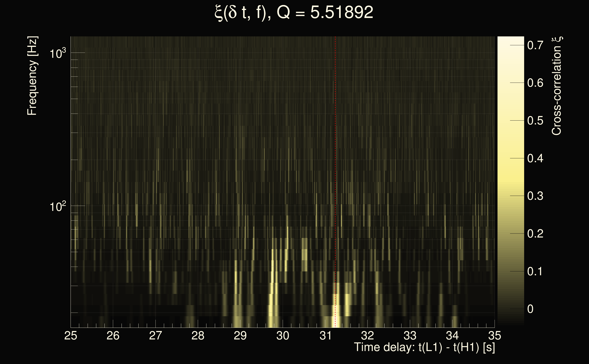The width and height of the screenshot is (589, 364).
Task: Click the 0.2 label on the color scale
Action: pos(535,234)
